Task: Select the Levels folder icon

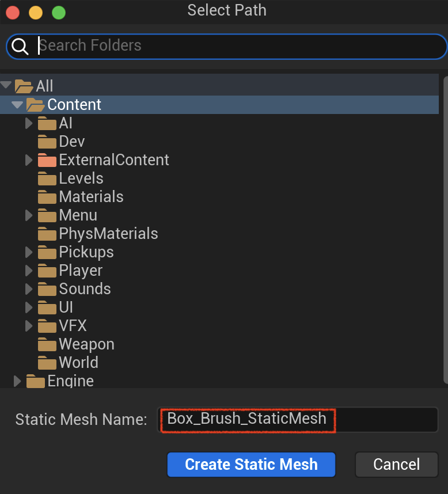Action: pos(47,178)
